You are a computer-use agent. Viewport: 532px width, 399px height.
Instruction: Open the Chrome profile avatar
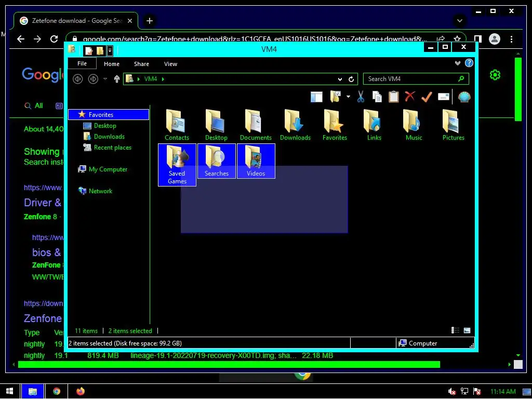495,39
